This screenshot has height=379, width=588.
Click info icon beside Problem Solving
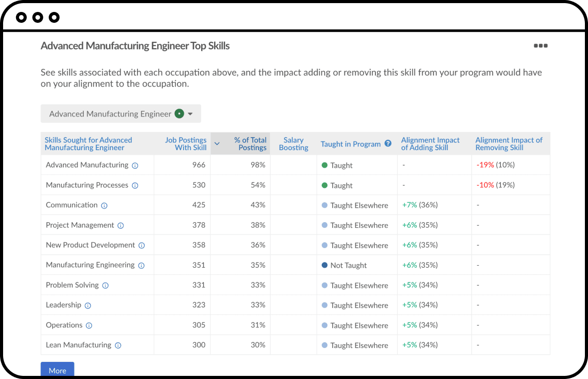pos(105,285)
